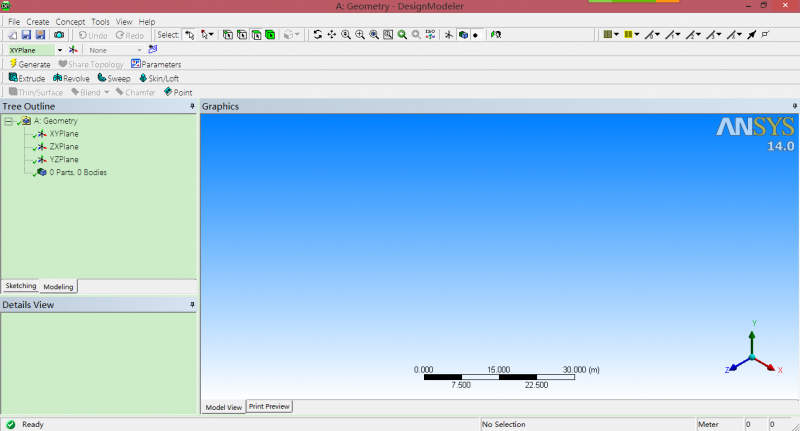Select the Modeling tab
Viewport: 800px width, 431px height.
[58, 287]
